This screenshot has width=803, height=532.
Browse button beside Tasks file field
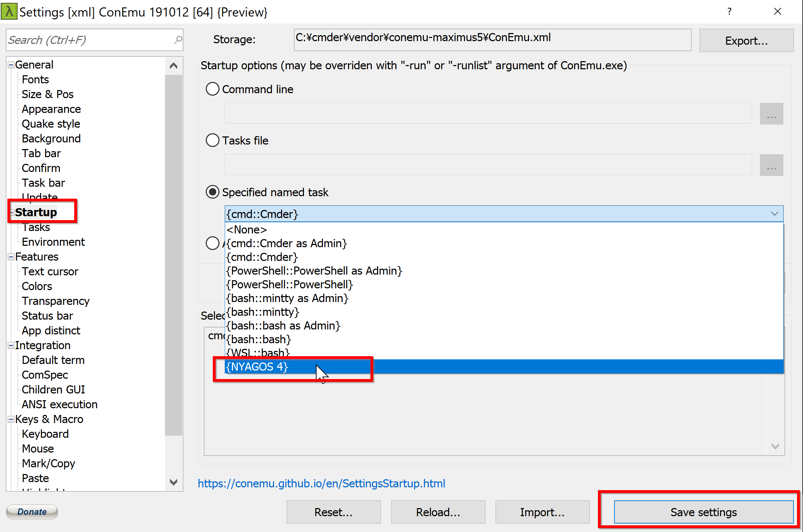click(771, 165)
